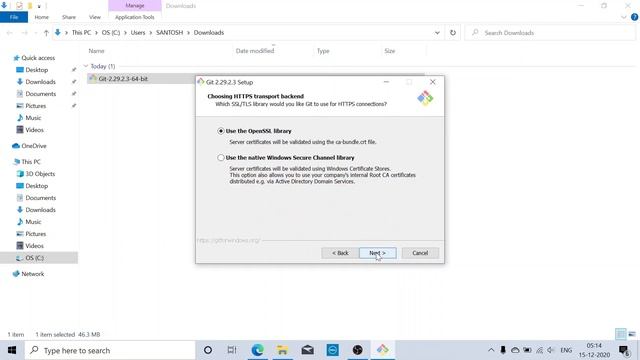This screenshot has width=640, height=360.
Task: Open Task View on taskbar
Action: coord(232,350)
